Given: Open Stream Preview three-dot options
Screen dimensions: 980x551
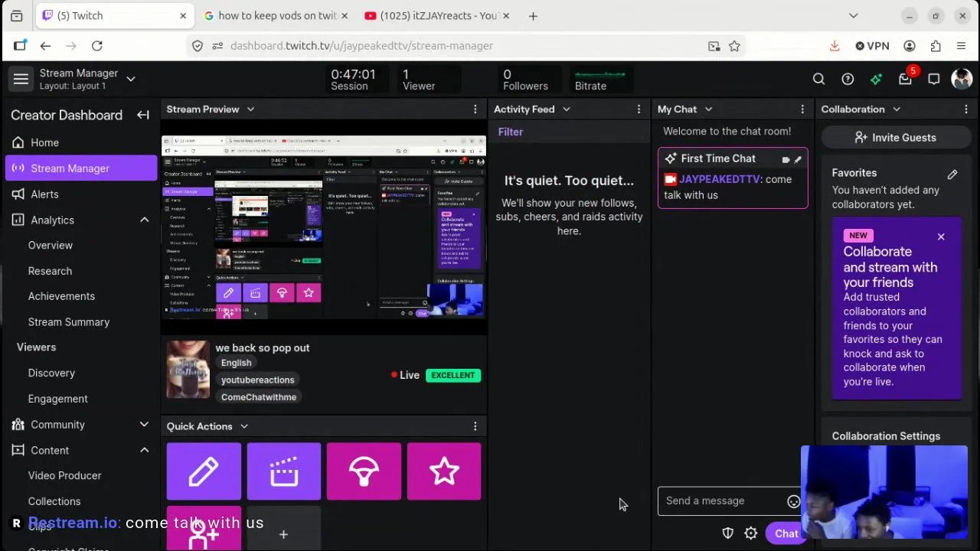Looking at the screenshot, I should pos(475,109).
